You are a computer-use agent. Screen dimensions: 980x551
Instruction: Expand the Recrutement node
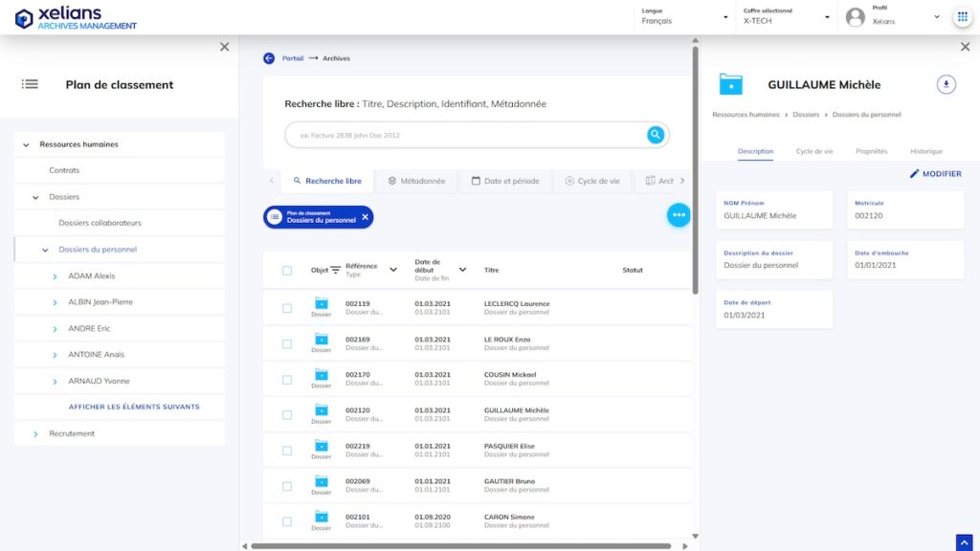point(35,433)
